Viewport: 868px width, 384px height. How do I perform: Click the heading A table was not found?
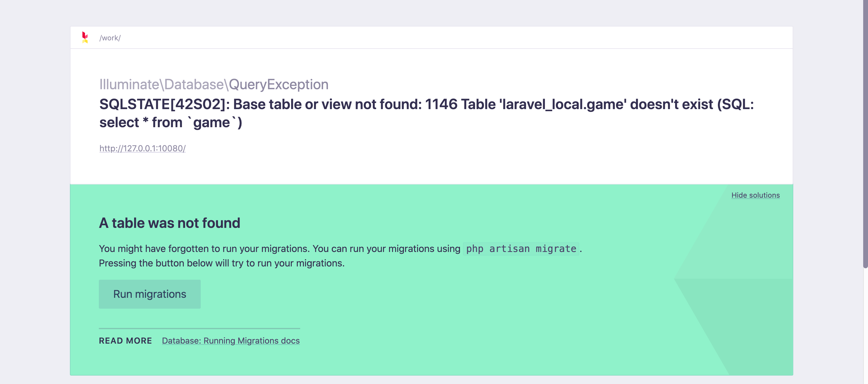pyautogui.click(x=169, y=223)
